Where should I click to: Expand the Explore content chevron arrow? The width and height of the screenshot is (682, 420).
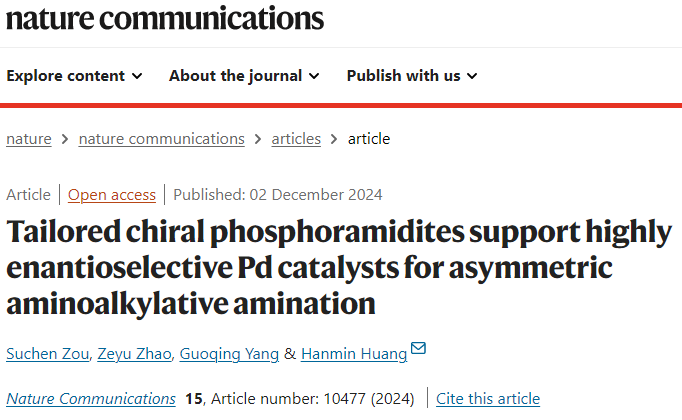point(137,76)
